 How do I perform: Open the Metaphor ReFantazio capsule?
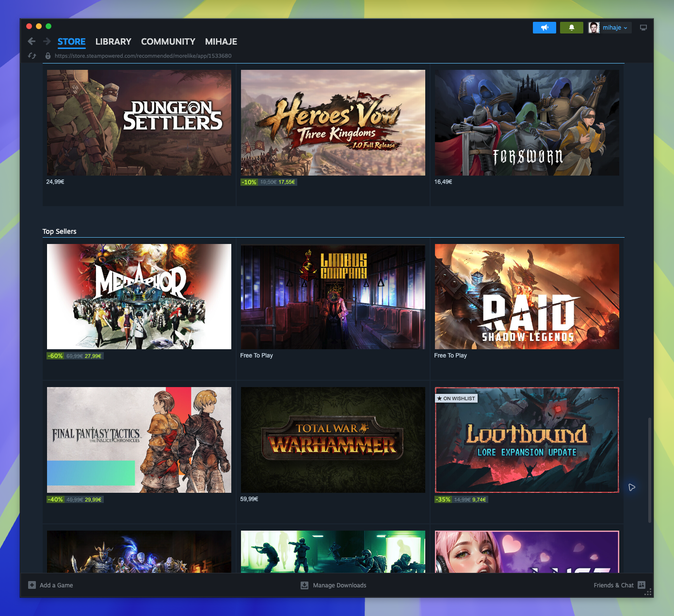(x=139, y=297)
